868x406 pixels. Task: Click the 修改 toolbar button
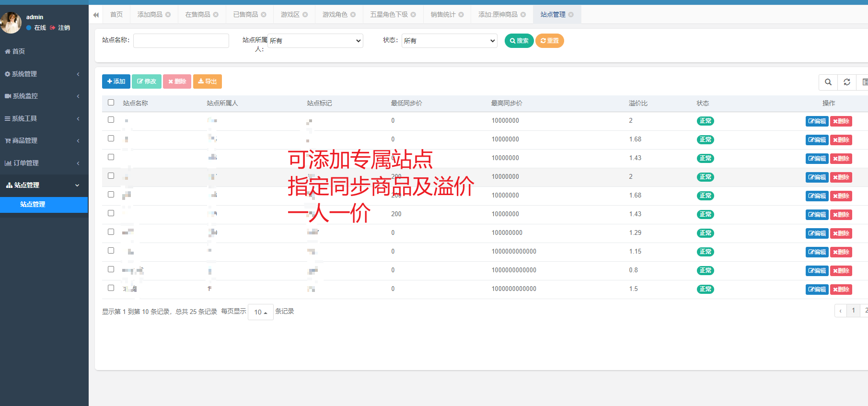[147, 81]
